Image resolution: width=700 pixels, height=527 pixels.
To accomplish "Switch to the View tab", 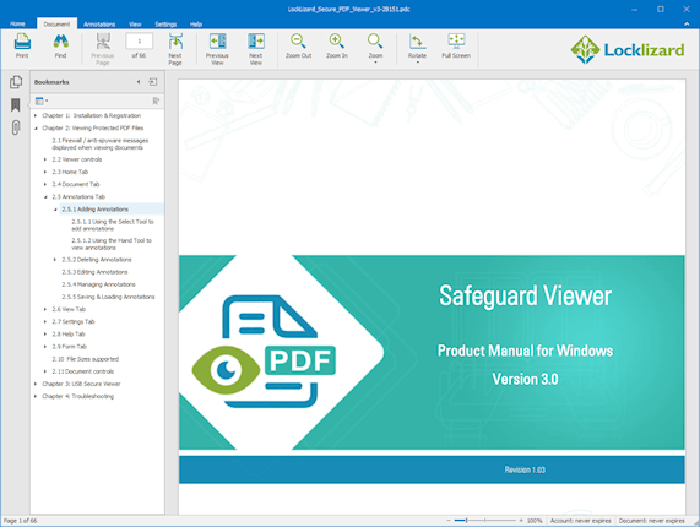I will [135, 24].
